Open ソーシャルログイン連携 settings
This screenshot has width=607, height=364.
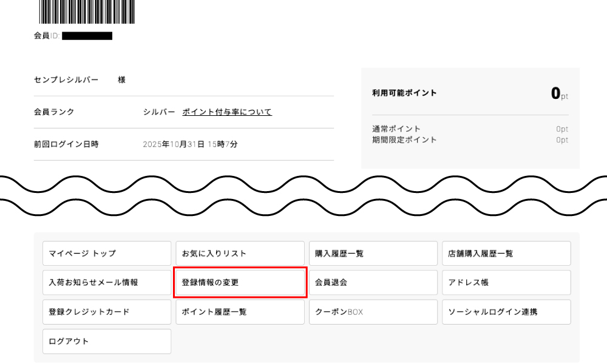(506, 312)
